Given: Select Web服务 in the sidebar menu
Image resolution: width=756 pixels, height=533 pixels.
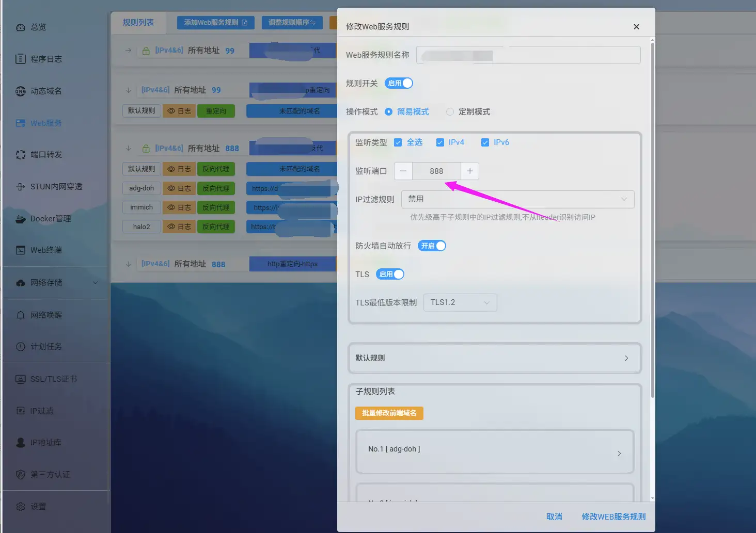Looking at the screenshot, I should [46, 123].
